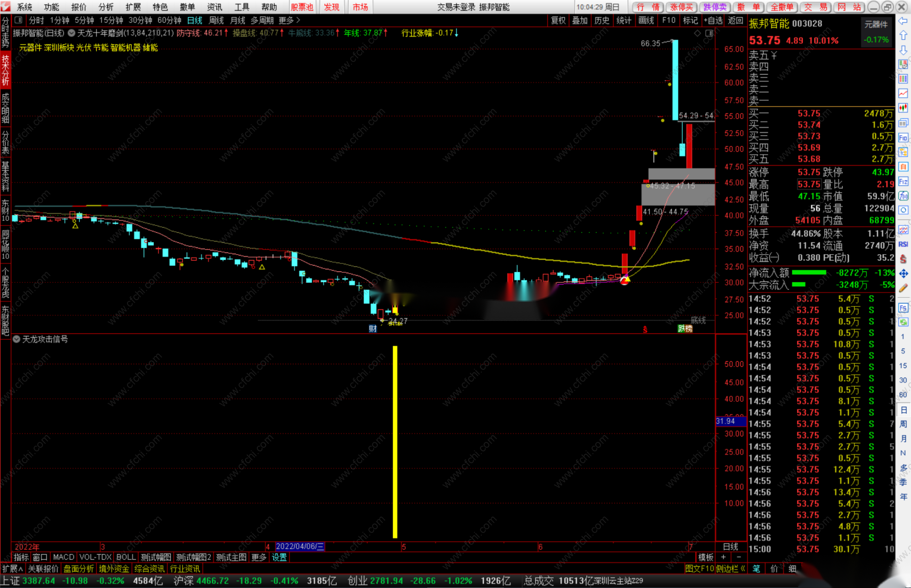911x588 pixels.
Task: Click the candlestick chart icon in sidebar
Action: [903, 108]
